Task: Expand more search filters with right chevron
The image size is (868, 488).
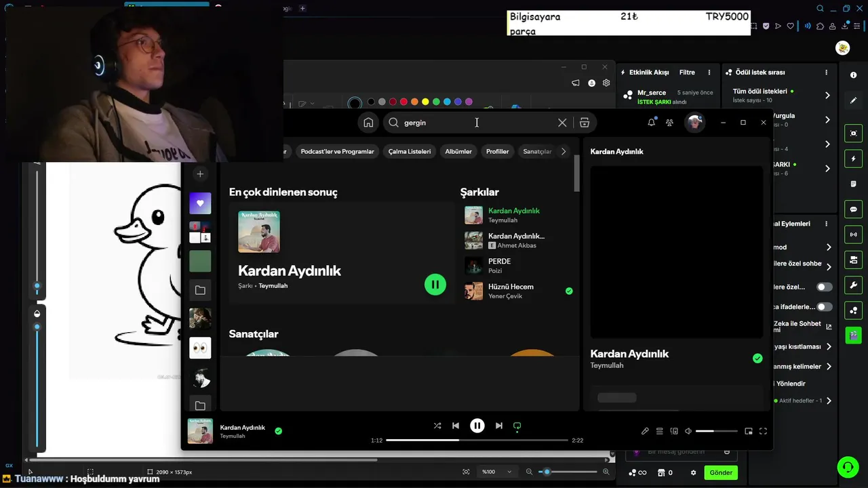Action: (564, 152)
